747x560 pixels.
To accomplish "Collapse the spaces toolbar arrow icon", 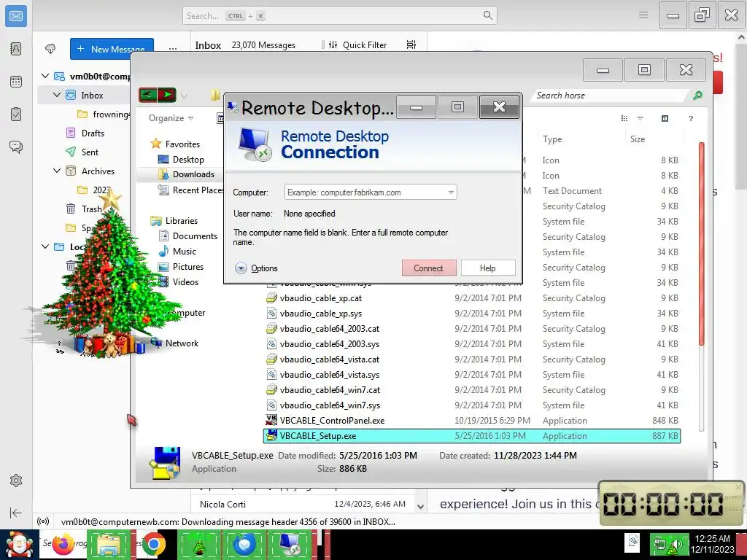I will pyautogui.click(x=16, y=513).
